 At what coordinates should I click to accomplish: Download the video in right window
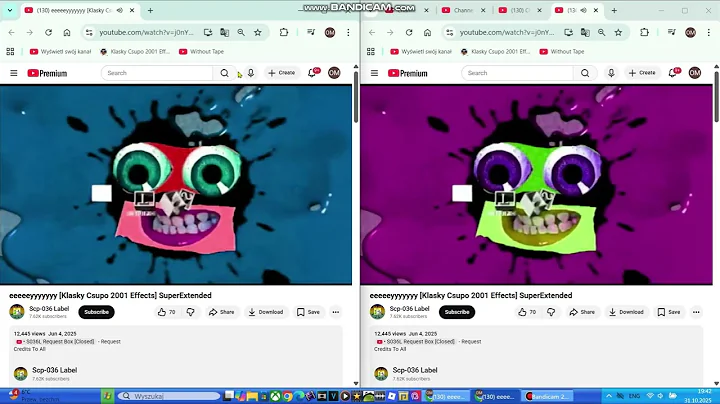click(626, 312)
